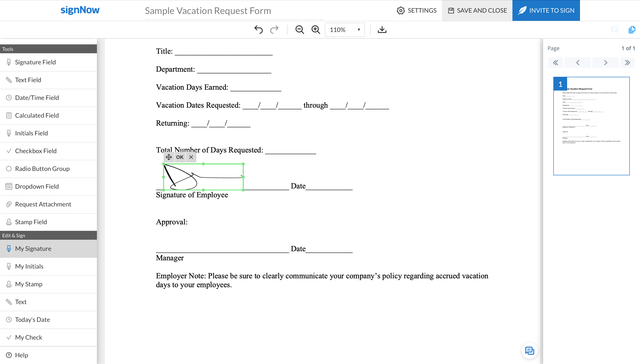Choose the My Check tool
640x364 pixels.
(x=28, y=337)
